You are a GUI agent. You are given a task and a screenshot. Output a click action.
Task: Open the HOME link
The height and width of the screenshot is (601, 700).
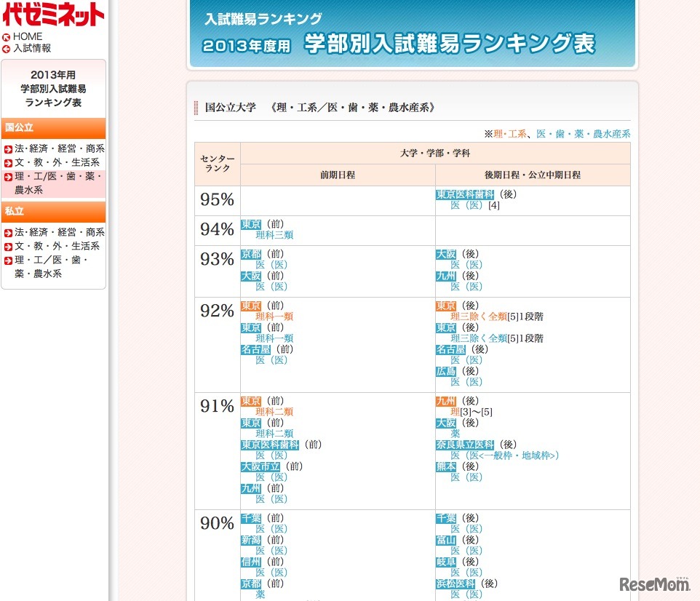pos(28,36)
